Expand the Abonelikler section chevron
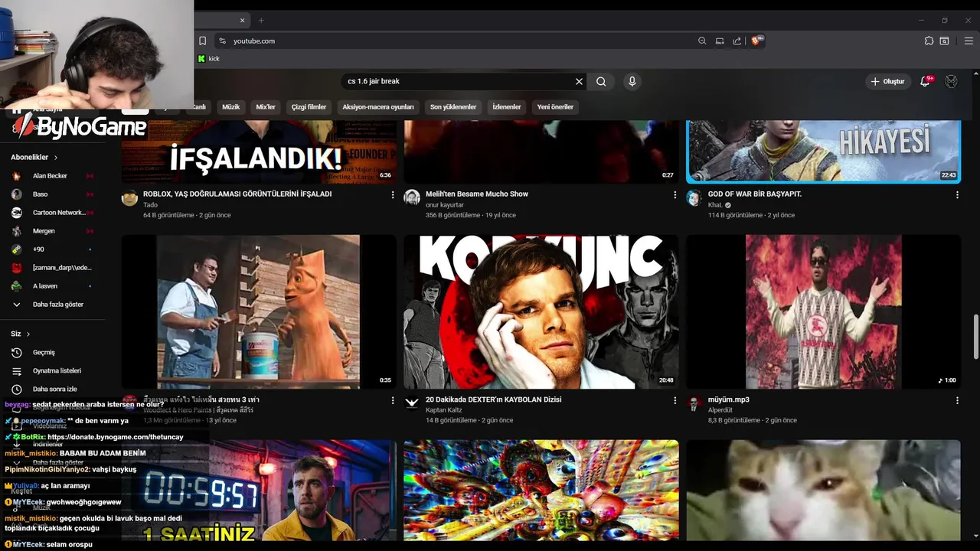This screenshot has height=551, width=980. pos(55,158)
